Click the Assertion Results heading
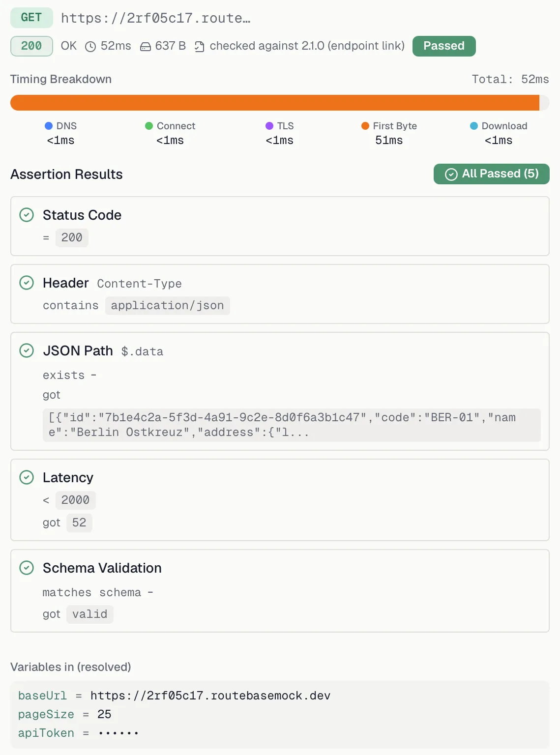This screenshot has height=755, width=560. click(66, 174)
